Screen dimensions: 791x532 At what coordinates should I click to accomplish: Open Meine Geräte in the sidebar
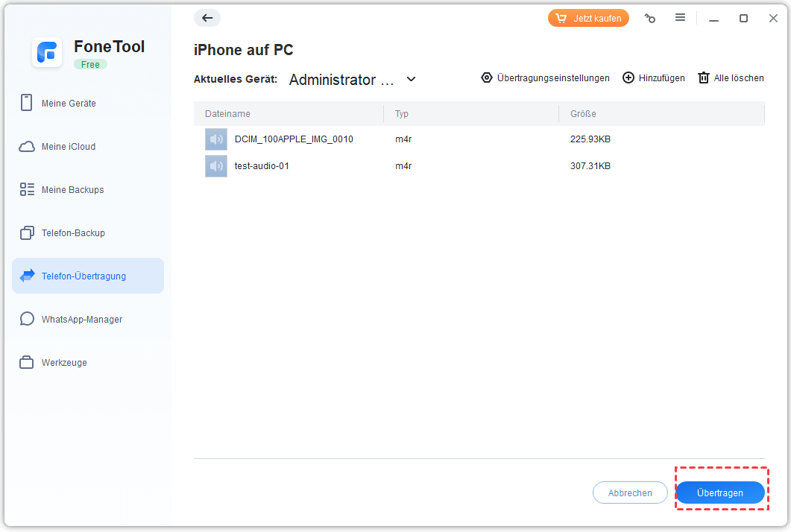click(x=69, y=104)
